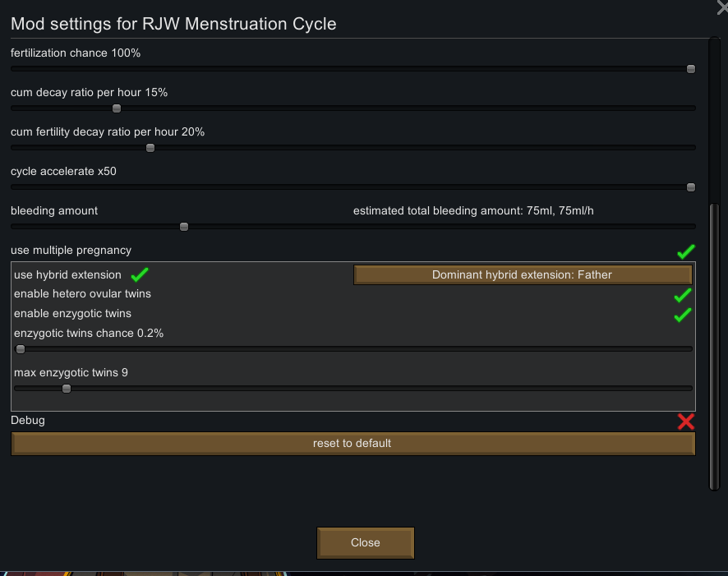Close the settings window with X icon
The height and width of the screenshot is (576, 728).
722,7
